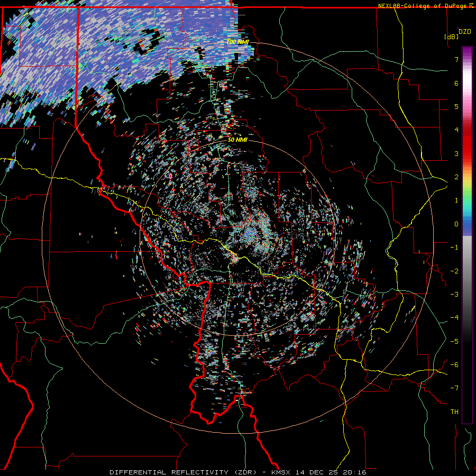Image resolution: width=476 pixels, height=476 pixels.
Task: Click the 50 NMI range ring label
Action: 237,140
